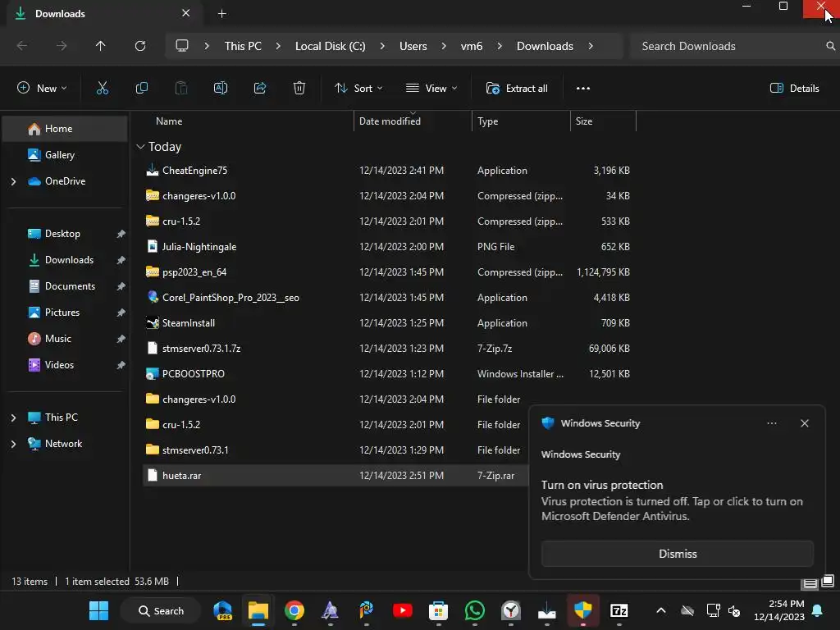Click the Copy icon in toolbar
Screen dimensions: 840x630
[141, 89]
